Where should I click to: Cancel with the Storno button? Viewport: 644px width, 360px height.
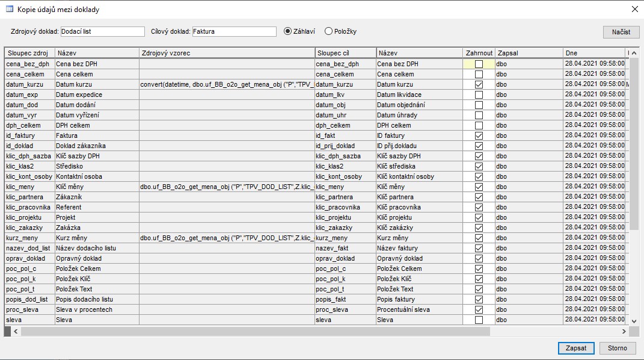[618, 348]
